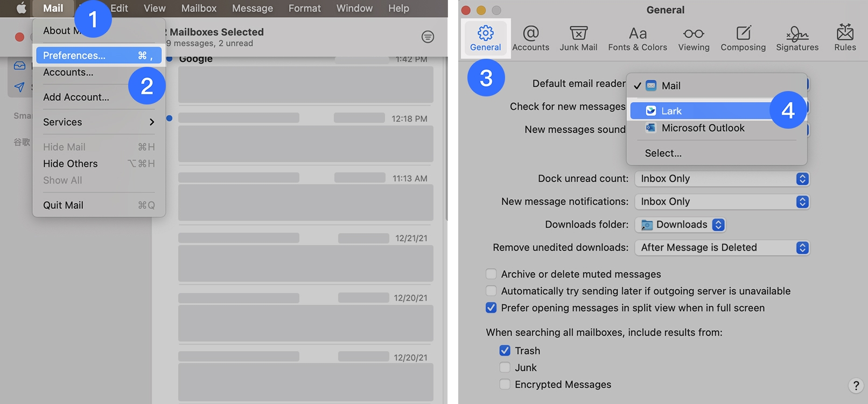Uncheck Prefer opening messages in split view
868x404 pixels.
491,308
